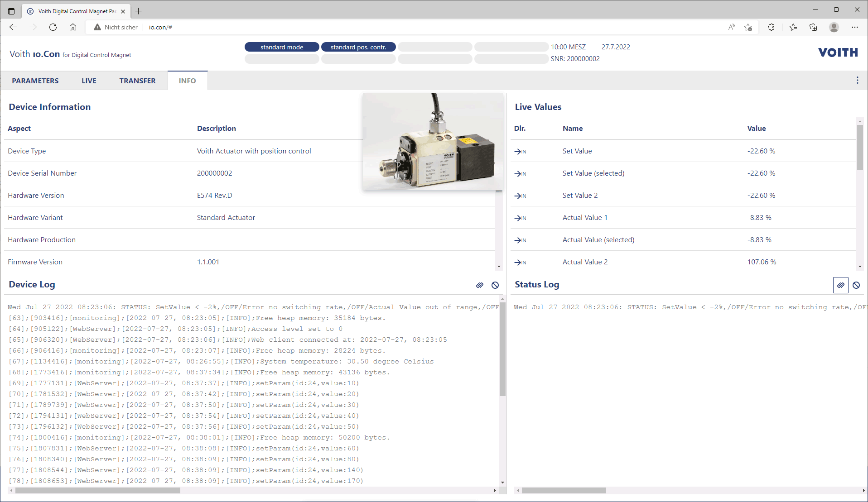This screenshot has width=868, height=502.
Task: Click the standard pos. contr. status pill
Action: click(358, 47)
